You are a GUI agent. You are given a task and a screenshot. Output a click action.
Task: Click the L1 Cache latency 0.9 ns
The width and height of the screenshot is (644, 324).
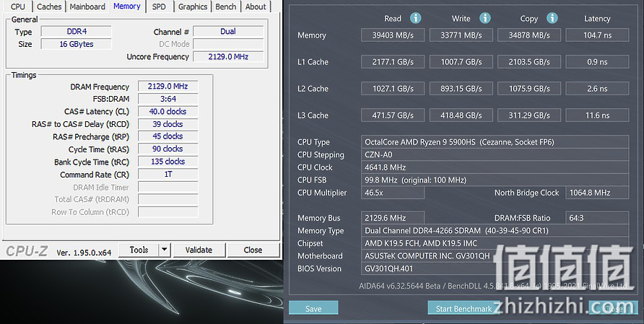597,61
